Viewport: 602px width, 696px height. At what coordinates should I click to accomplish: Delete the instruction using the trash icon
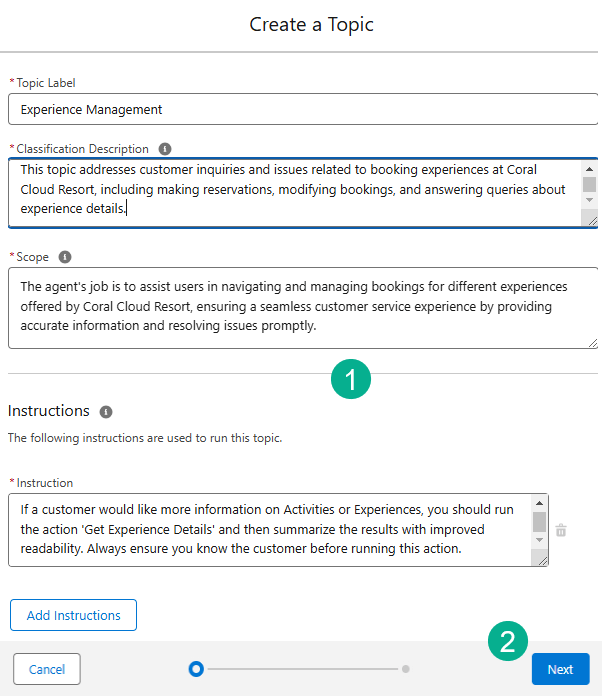561,530
